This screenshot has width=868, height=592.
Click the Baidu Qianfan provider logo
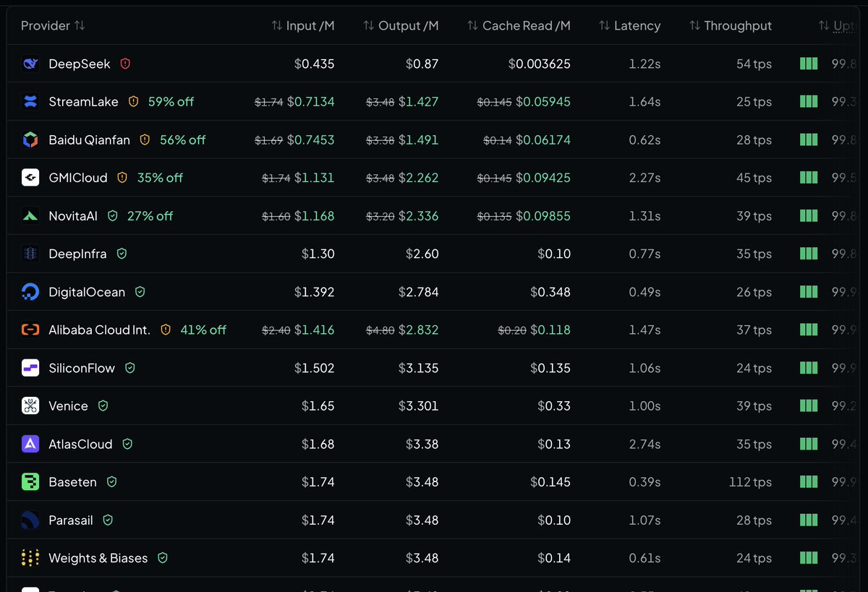(x=30, y=140)
